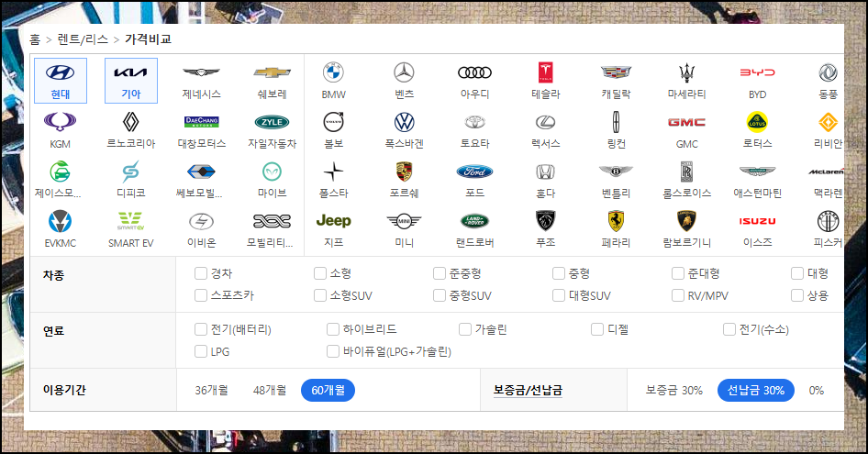
Task: Enable the 바이퓨얼(LPG+가솔린) checkbox
Action: coord(333,351)
